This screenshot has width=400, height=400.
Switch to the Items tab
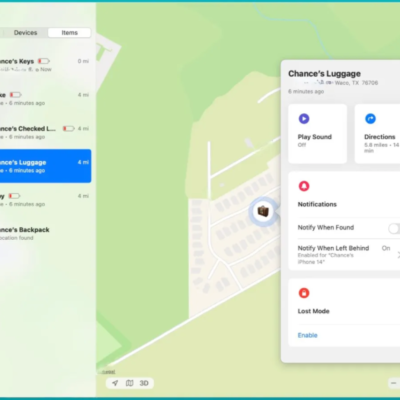point(69,33)
